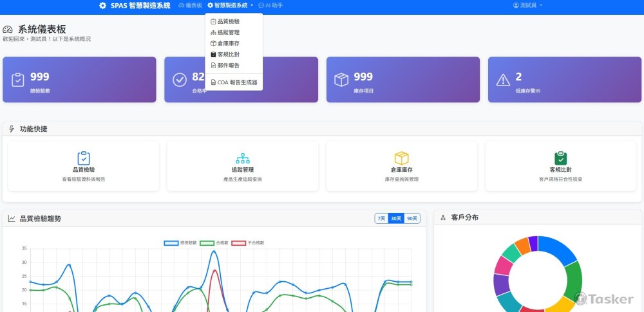This screenshot has height=312, width=644.
Task: Click the 追蹤管理 hierarchy icon in quick actions
Action: (243, 158)
